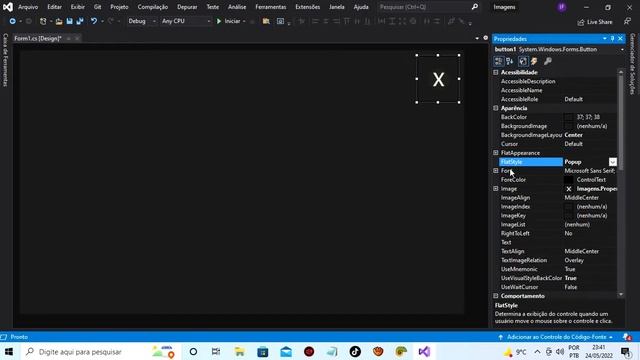
Task: Open the FlatStyle Popup dropdown arrow
Action: (x=613, y=162)
